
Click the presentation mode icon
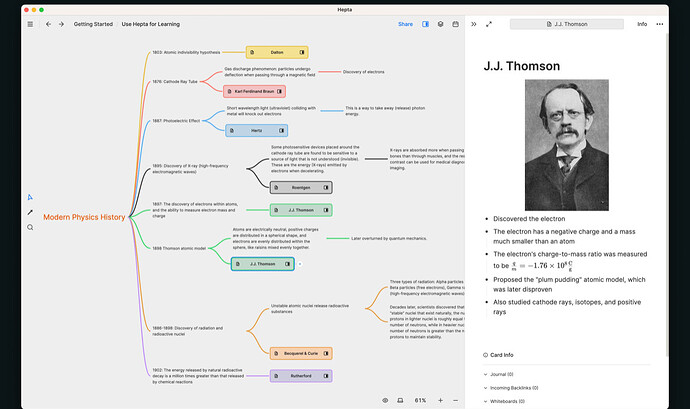point(400,401)
